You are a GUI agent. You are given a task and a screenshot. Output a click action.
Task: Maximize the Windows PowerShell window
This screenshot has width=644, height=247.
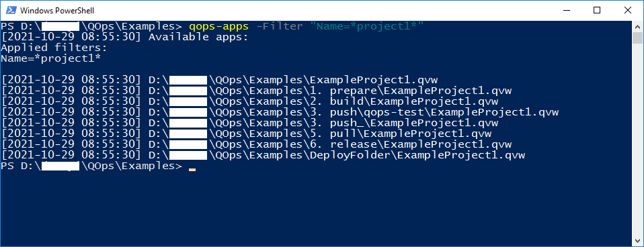(x=597, y=10)
